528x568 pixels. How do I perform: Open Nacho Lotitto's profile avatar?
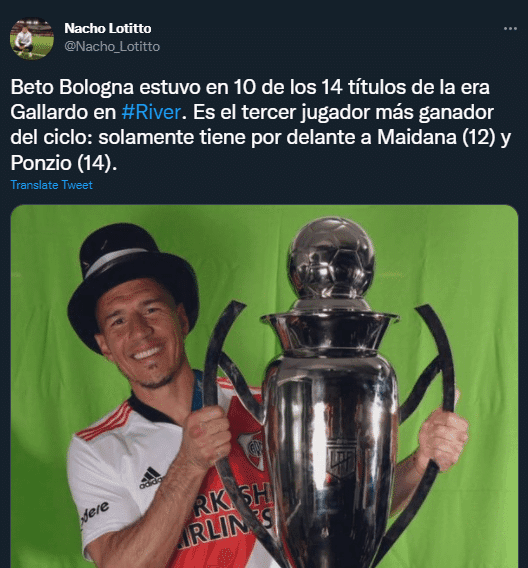pos(32,38)
